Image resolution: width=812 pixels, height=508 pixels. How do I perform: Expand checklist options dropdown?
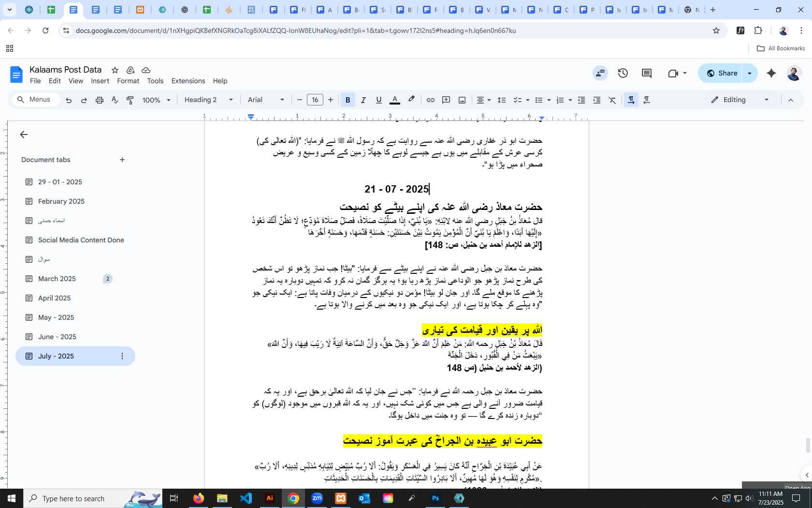click(527, 100)
